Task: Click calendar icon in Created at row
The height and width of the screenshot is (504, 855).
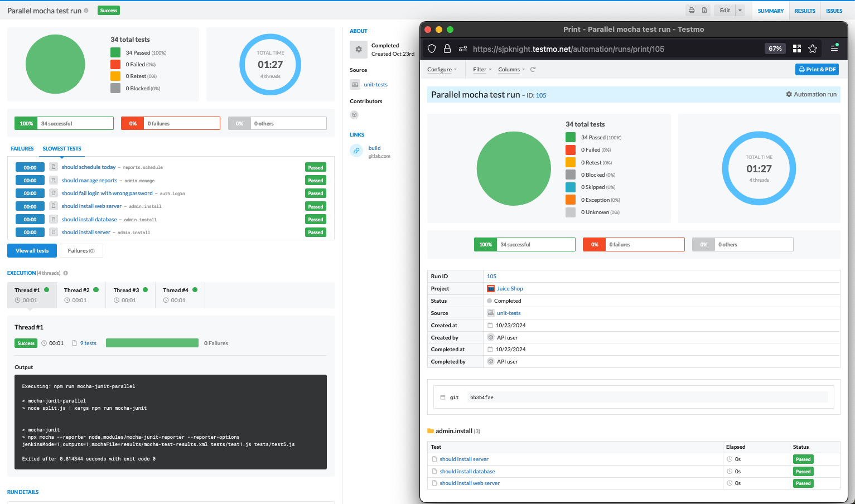Action: pyautogui.click(x=490, y=326)
